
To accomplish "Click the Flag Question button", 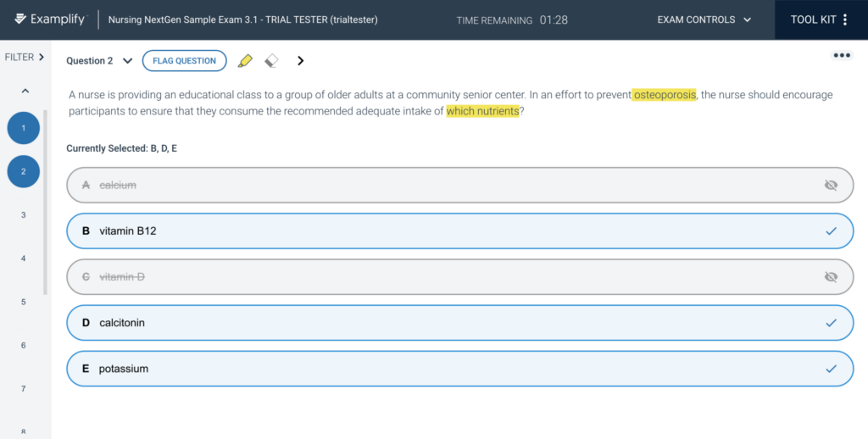I will click(x=184, y=61).
